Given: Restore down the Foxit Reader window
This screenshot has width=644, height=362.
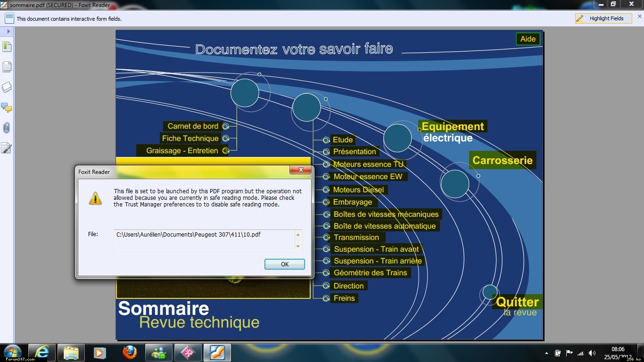Looking at the screenshot, I should pyautogui.click(x=613, y=4).
